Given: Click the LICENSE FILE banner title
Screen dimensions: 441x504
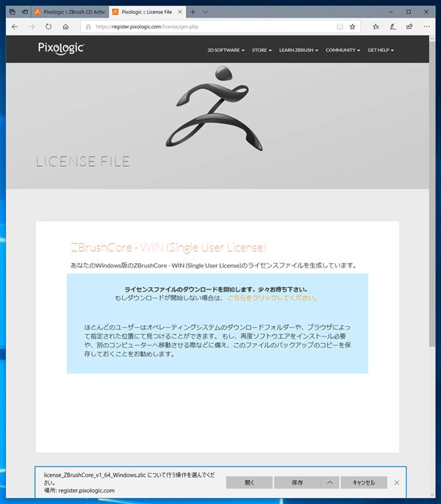Looking at the screenshot, I should coord(82,162).
